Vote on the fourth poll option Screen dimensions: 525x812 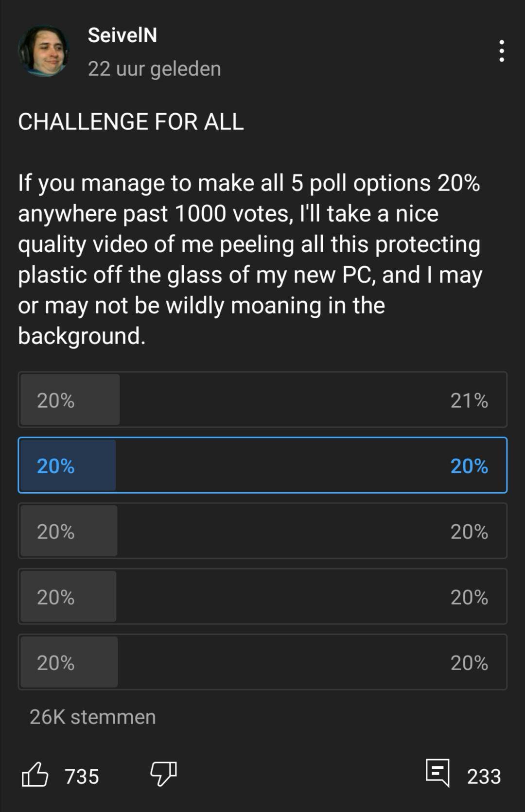click(262, 597)
